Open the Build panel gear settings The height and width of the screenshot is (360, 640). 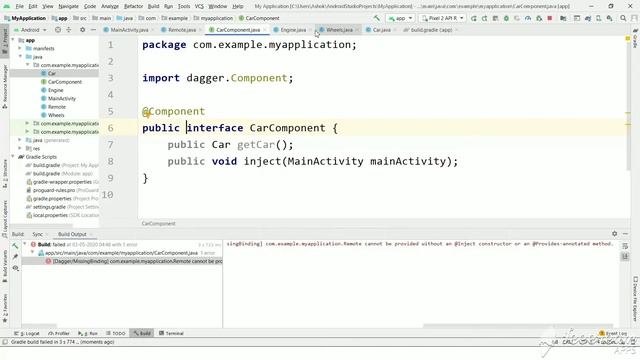[614, 234]
